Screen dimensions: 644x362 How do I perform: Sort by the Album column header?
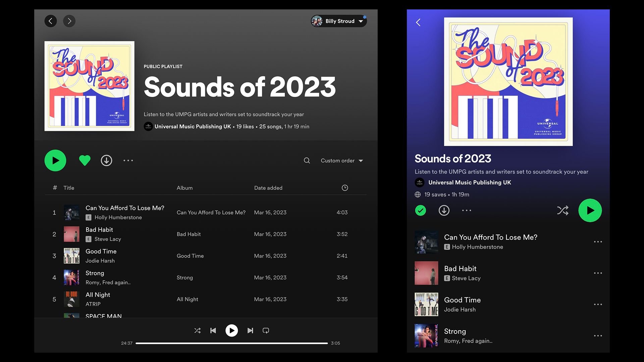click(185, 188)
